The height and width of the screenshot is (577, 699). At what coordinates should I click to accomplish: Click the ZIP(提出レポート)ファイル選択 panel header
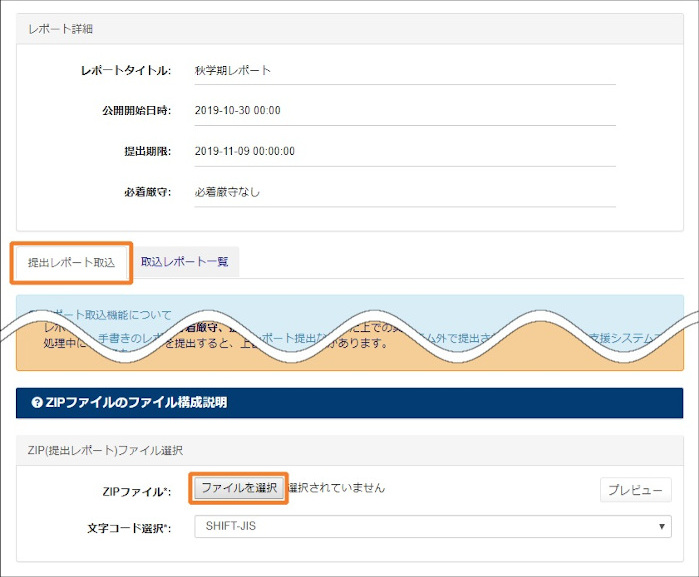tap(104, 451)
